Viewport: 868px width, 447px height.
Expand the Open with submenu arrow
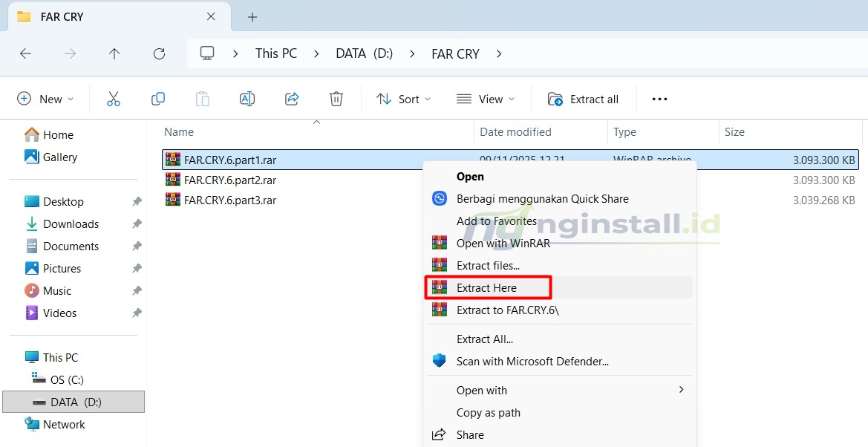681,390
